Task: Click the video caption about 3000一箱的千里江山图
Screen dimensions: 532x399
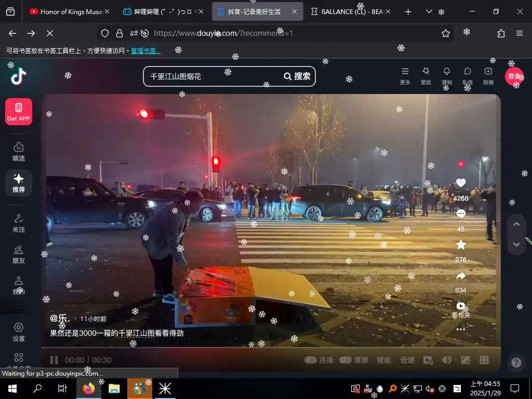Action: pyautogui.click(x=117, y=333)
